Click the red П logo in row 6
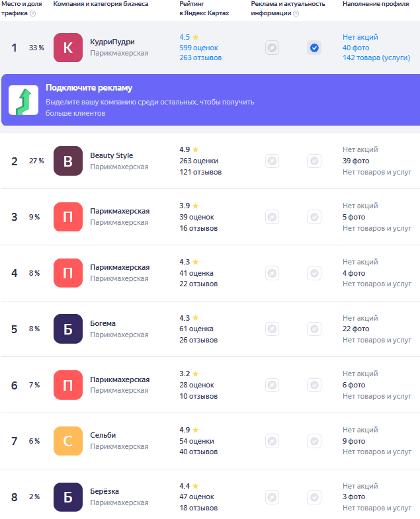 pos(68,385)
